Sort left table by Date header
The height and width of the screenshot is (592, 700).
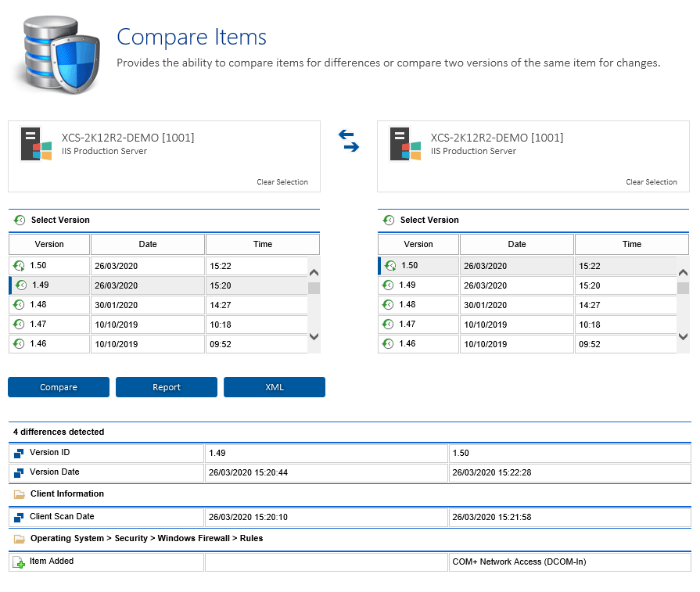coord(148,244)
